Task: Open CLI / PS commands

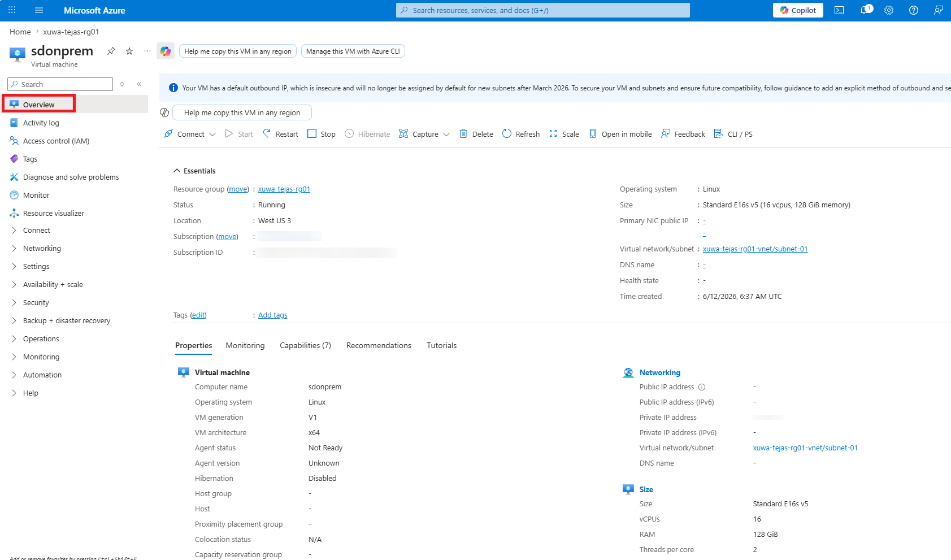Action: pos(733,134)
